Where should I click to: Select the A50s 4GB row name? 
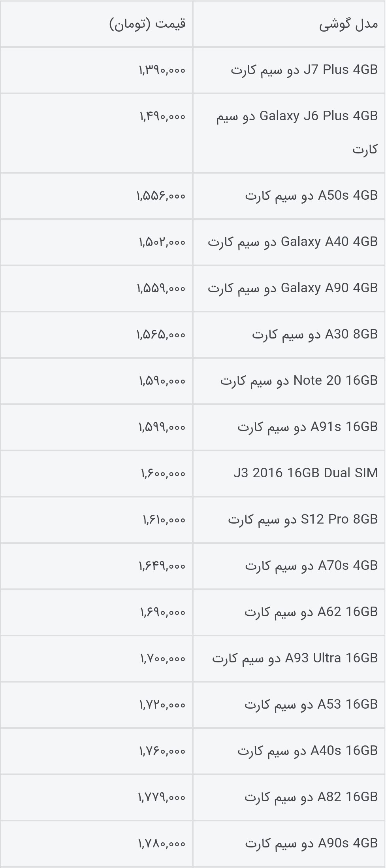(x=311, y=196)
